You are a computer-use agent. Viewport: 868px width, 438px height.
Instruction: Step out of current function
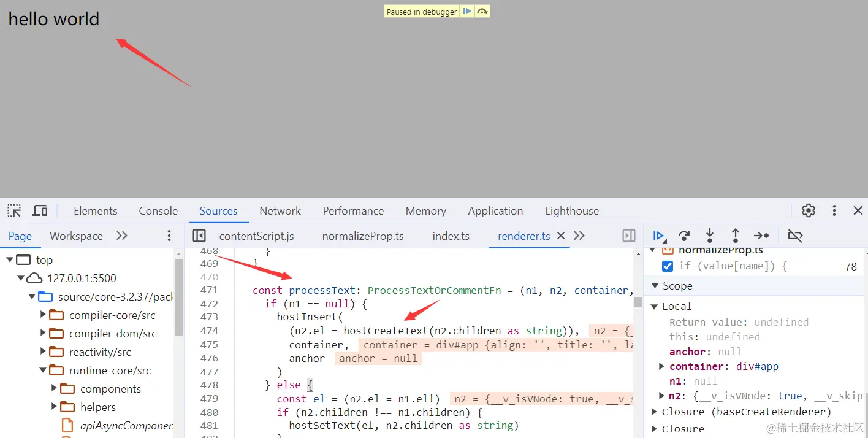[x=735, y=236]
